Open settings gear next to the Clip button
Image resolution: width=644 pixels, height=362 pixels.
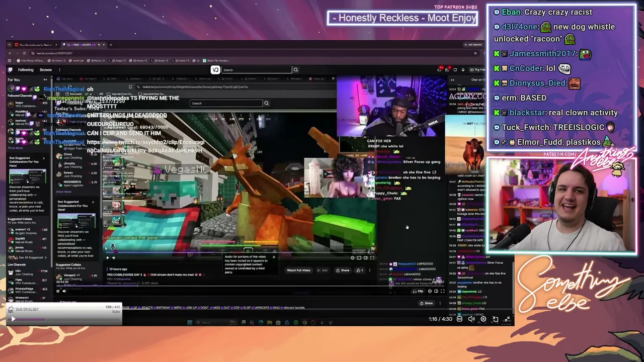430,291
